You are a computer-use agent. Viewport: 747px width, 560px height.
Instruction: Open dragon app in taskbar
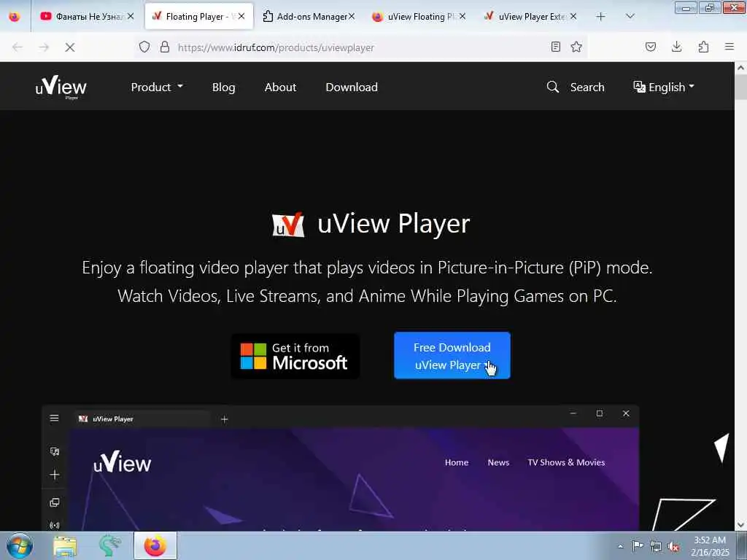(x=109, y=545)
